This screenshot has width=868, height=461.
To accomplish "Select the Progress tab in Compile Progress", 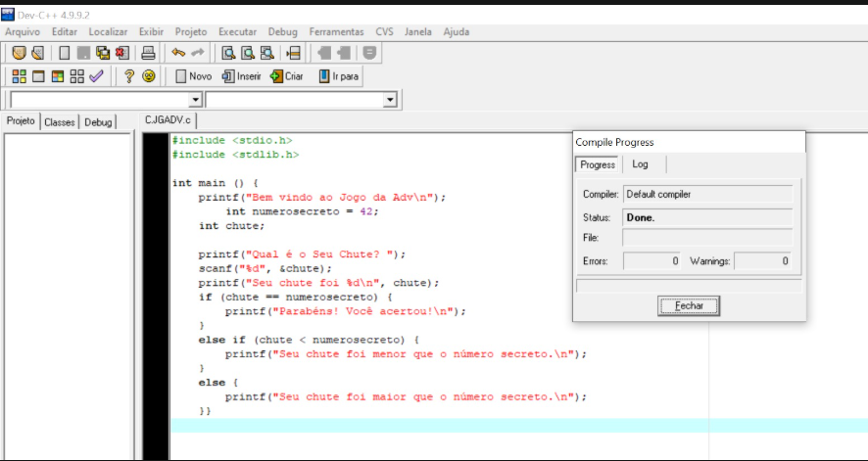I will [x=598, y=164].
